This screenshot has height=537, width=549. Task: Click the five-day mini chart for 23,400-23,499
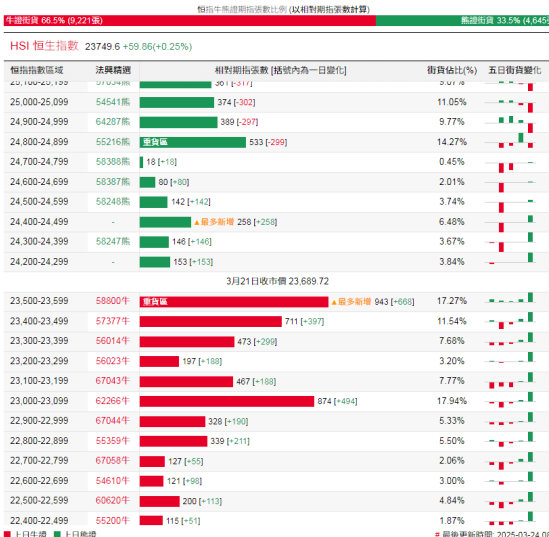click(x=512, y=321)
